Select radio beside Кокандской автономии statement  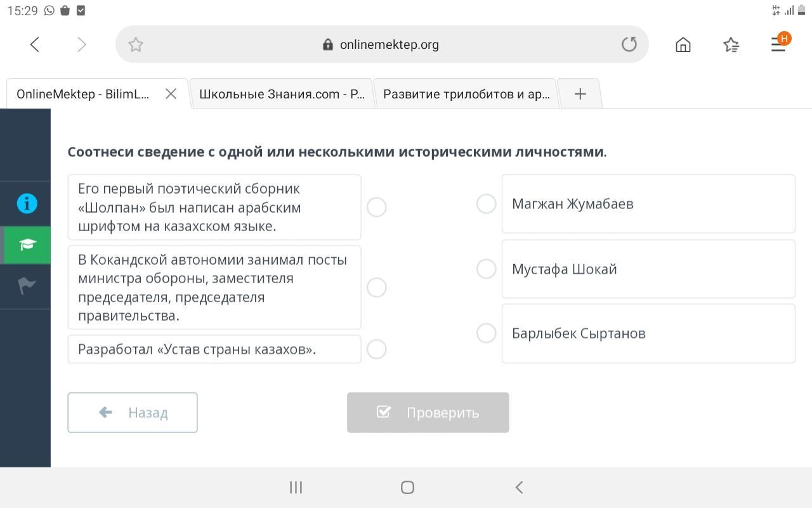coord(376,288)
